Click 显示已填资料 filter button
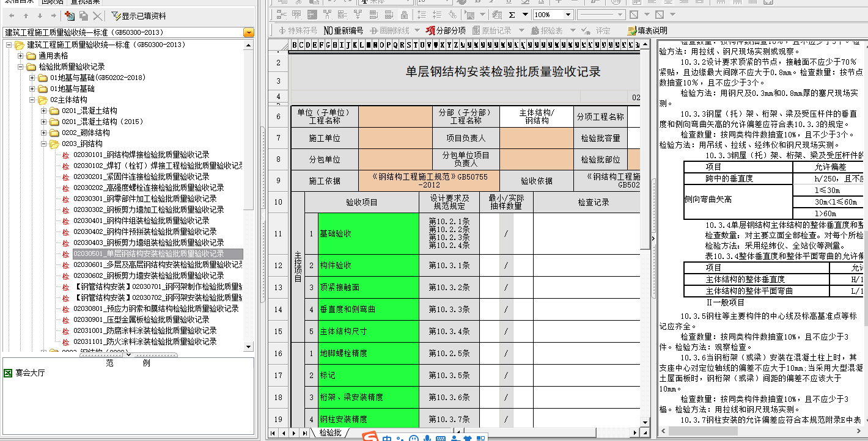This screenshot has height=441, width=868. [139, 15]
